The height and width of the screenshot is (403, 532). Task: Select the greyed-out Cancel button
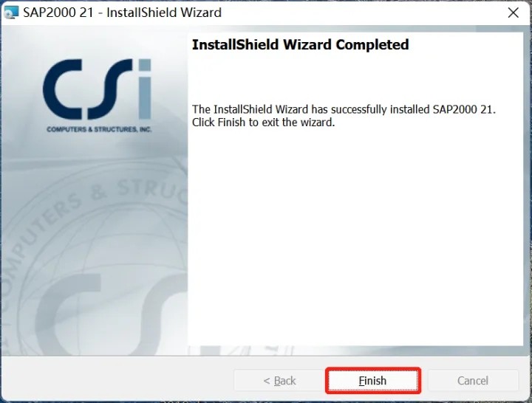coord(473,381)
